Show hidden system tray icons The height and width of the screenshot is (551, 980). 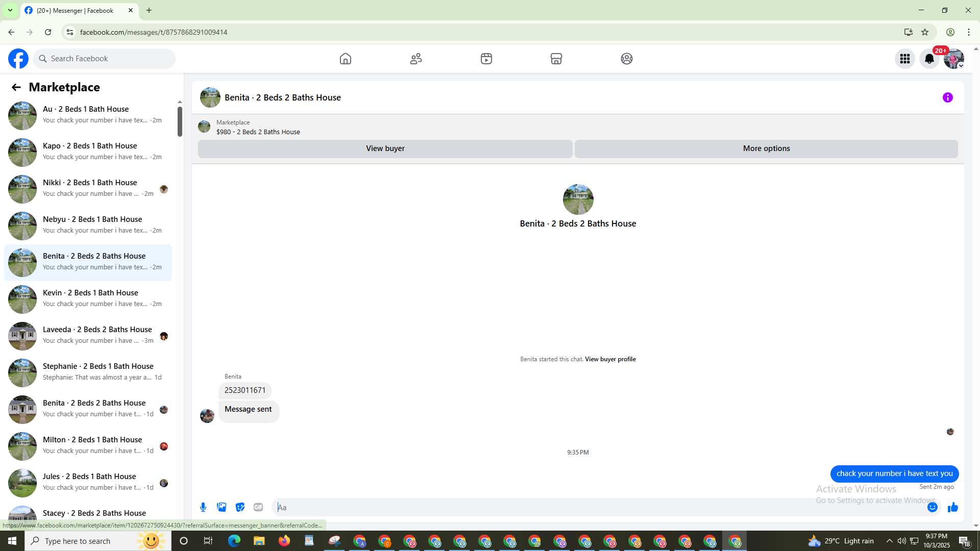[x=890, y=541]
